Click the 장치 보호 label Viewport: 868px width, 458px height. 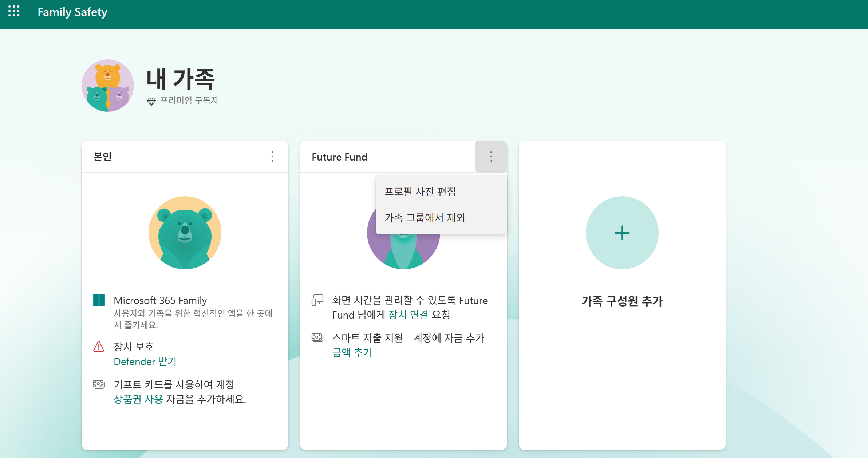[x=134, y=347]
